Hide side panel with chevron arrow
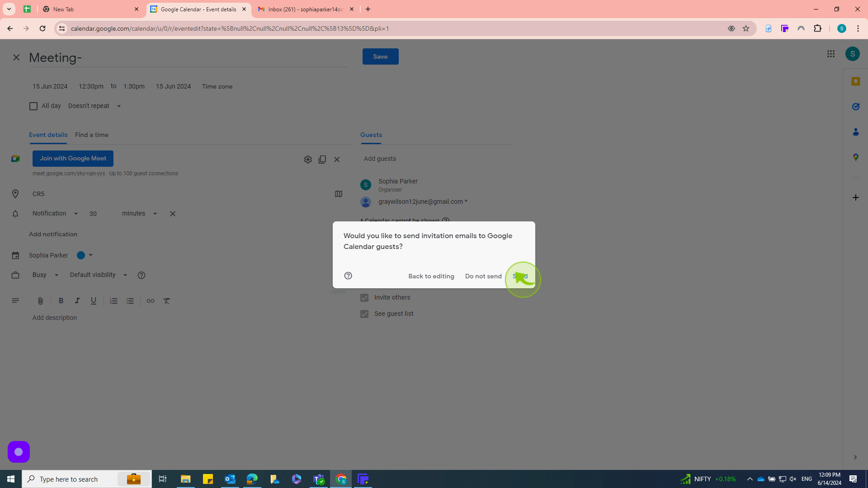The width and height of the screenshot is (868, 488). pos(855,457)
